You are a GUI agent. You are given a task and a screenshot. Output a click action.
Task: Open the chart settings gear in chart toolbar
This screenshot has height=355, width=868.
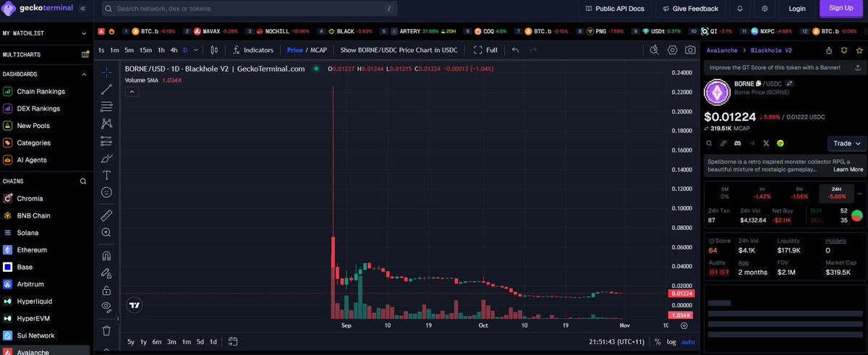[x=672, y=50]
